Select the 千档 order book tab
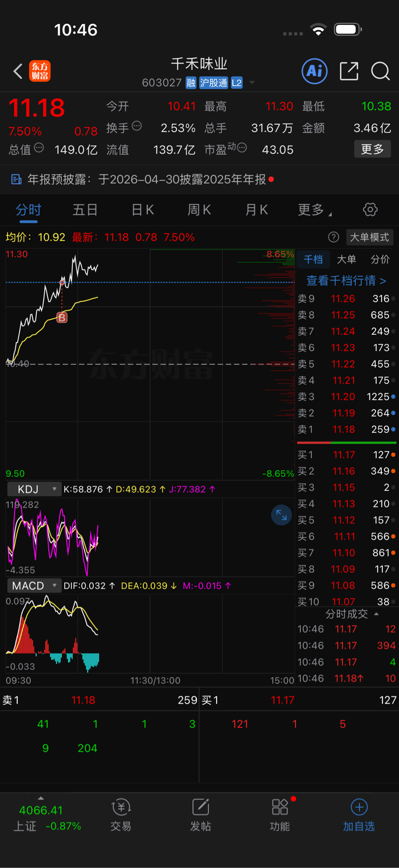 click(313, 260)
